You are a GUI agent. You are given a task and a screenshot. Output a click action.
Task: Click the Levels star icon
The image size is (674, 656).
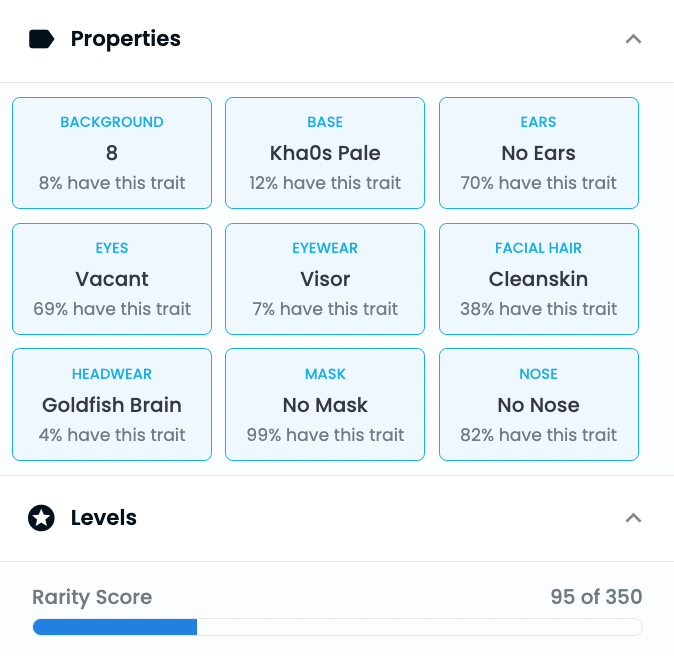coord(41,518)
